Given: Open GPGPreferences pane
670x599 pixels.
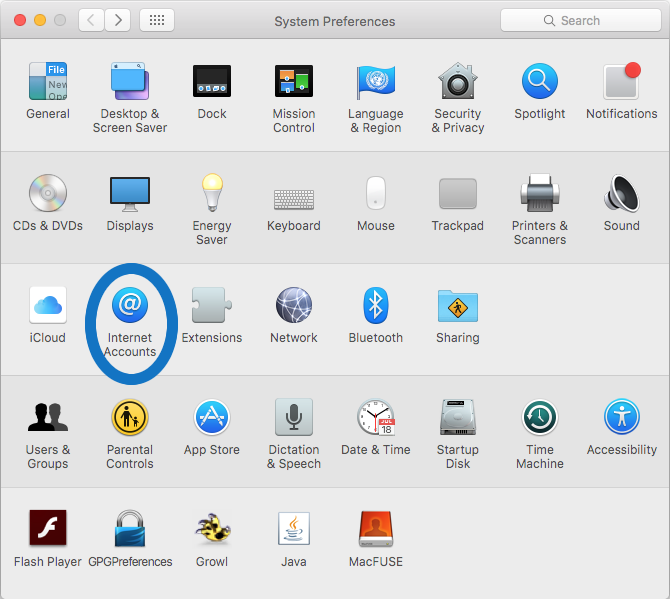Looking at the screenshot, I should pyautogui.click(x=130, y=530).
